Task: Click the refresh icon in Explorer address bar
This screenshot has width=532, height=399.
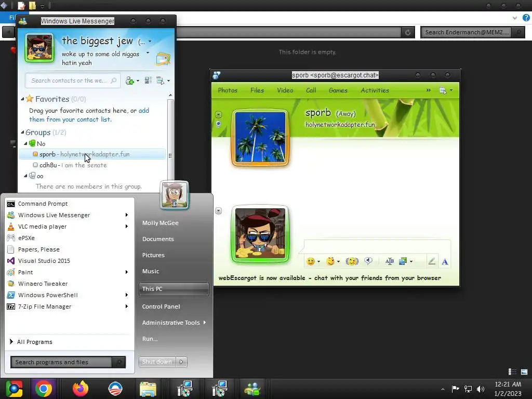Action: [408, 32]
